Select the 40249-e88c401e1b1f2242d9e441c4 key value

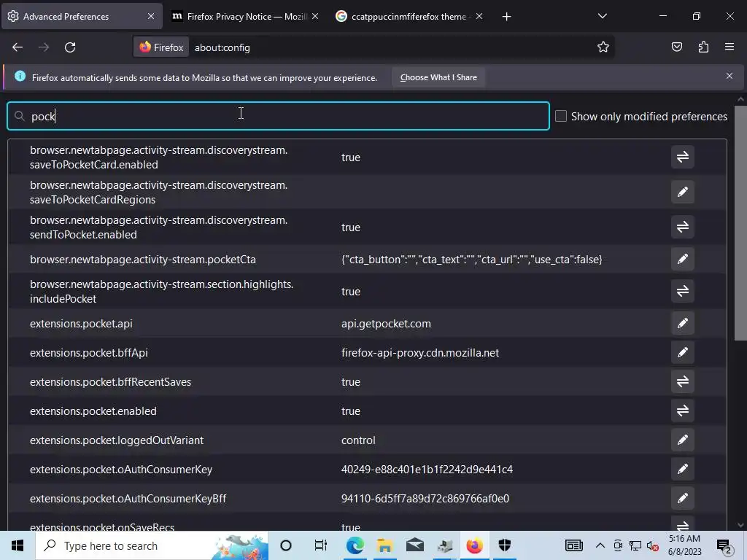[427, 470]
